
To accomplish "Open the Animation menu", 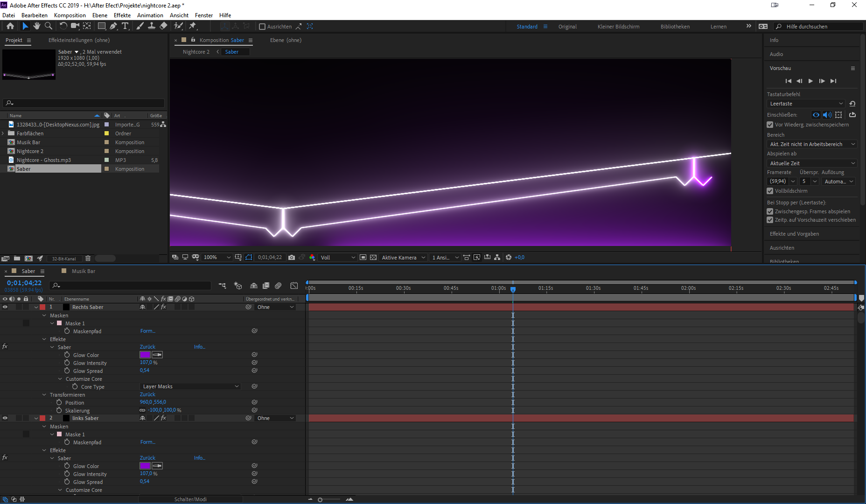I will tap(150, 15).
